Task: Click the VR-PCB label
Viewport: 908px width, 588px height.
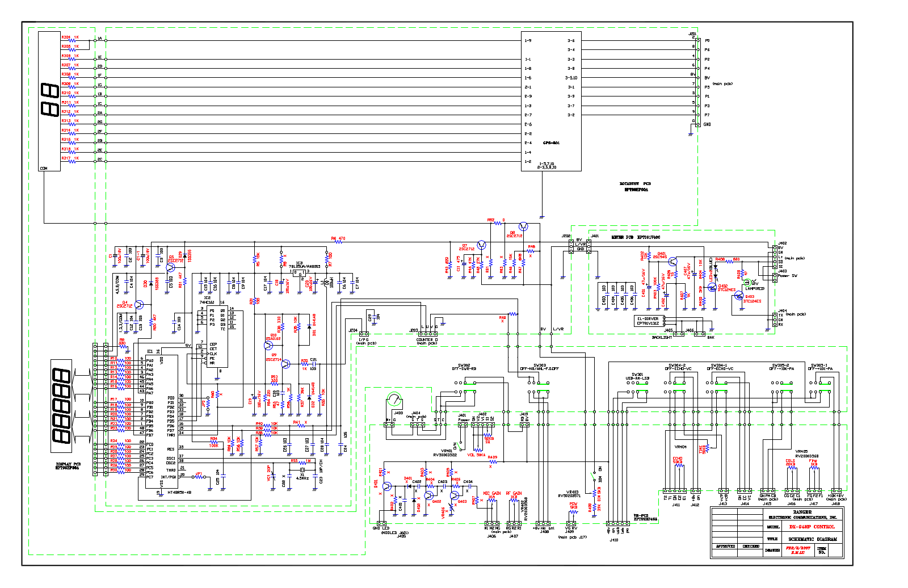Action: (641, 516)
